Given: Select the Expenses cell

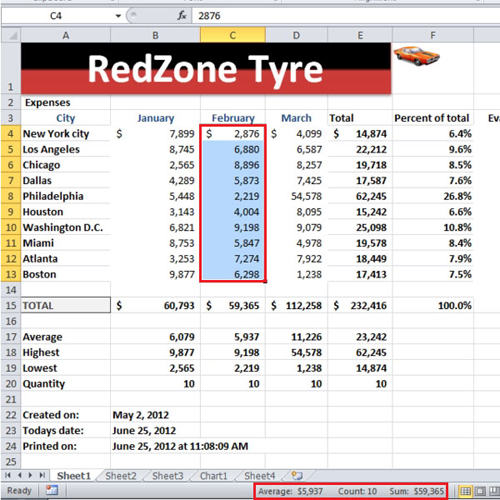Looking at the screenshot, I should pyautogui.click(x=66, y=102).
